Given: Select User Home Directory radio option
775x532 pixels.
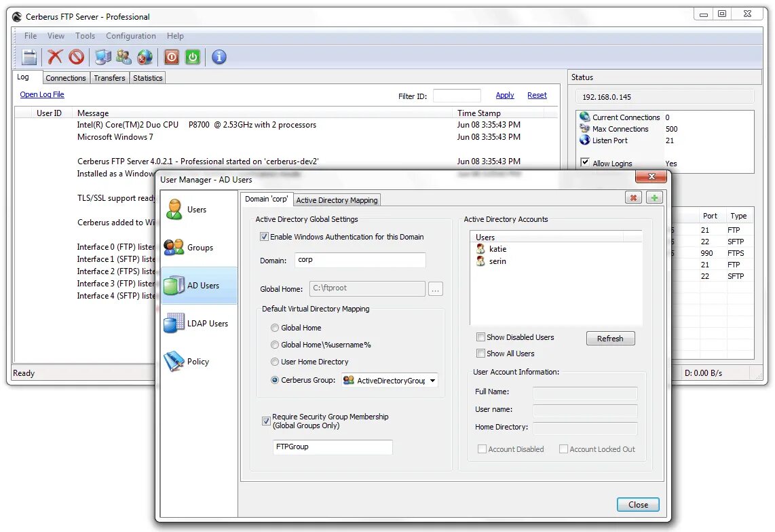Looking at the screenshot, I should [274, 362].
